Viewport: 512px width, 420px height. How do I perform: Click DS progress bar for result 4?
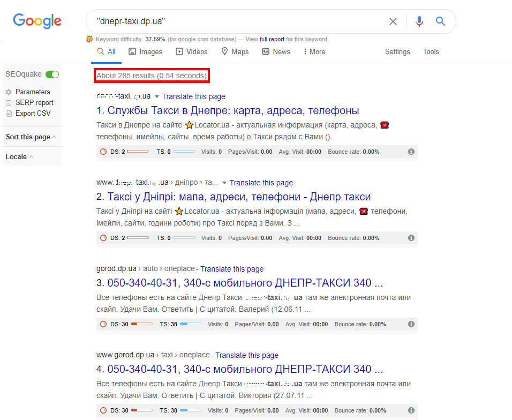click(142, 410)
